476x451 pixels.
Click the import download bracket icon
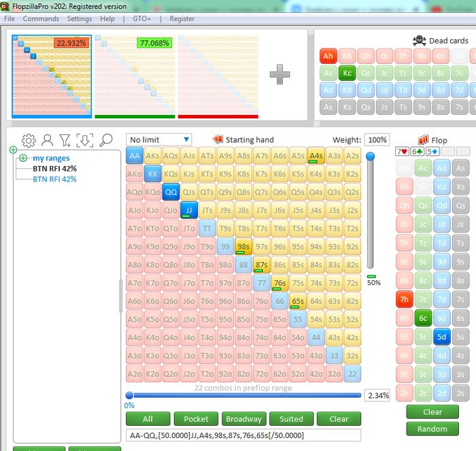[85, 141]
